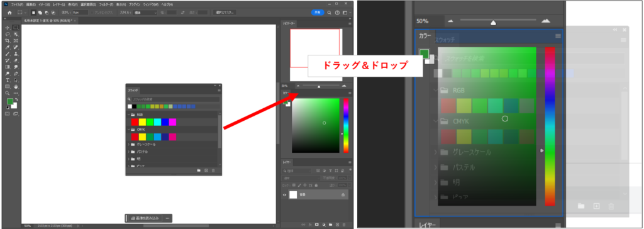The width and height of the screenshot is (644, 229).
Task: Click the blue 共有 share button
Action: pyautogui.click(x=318, y=13)
